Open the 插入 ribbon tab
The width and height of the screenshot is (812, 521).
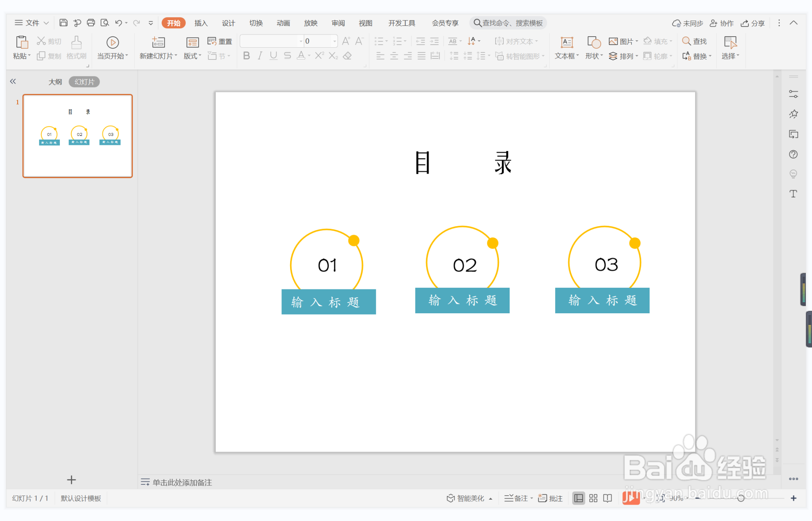pyautogui.click(x=201, y=23)
